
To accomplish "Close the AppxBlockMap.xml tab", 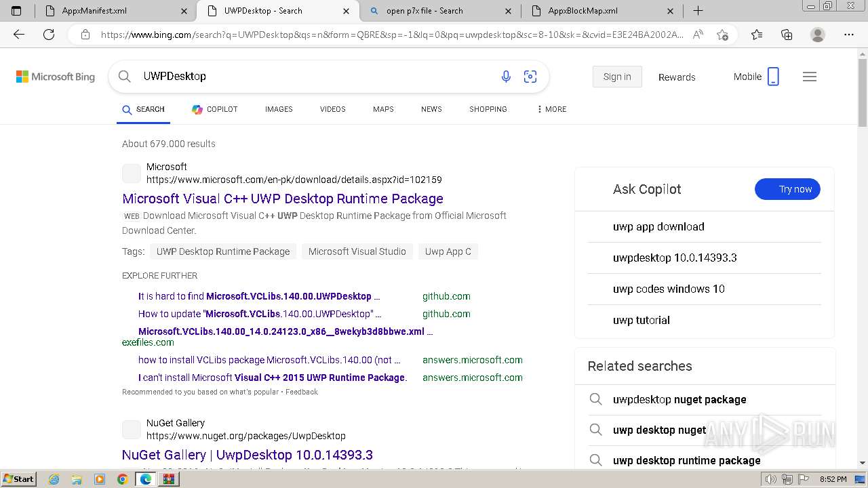I will (x=671, y=11).
